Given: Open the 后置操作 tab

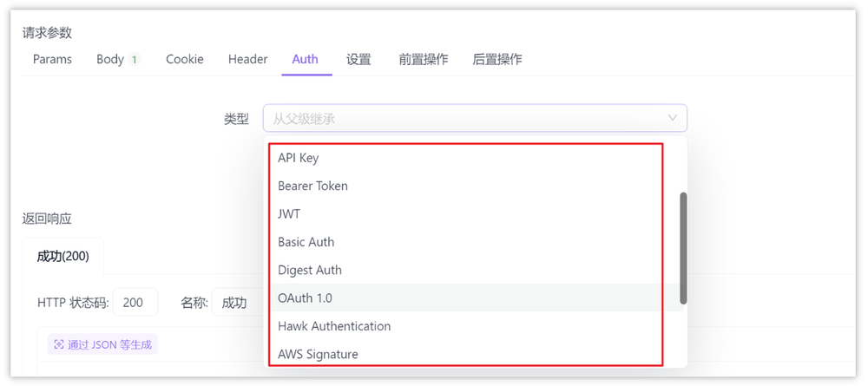Looking at the screenshot, I should coord(497,59).
